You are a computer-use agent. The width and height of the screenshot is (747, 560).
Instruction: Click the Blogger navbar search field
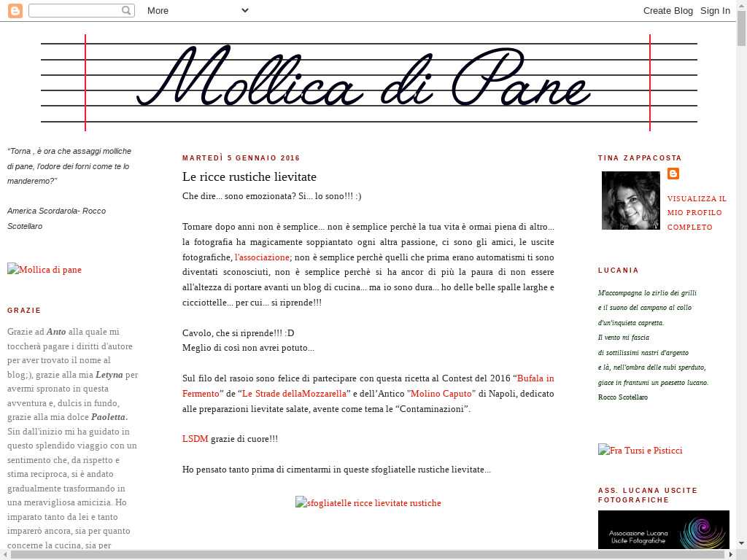tap(82, 10)
